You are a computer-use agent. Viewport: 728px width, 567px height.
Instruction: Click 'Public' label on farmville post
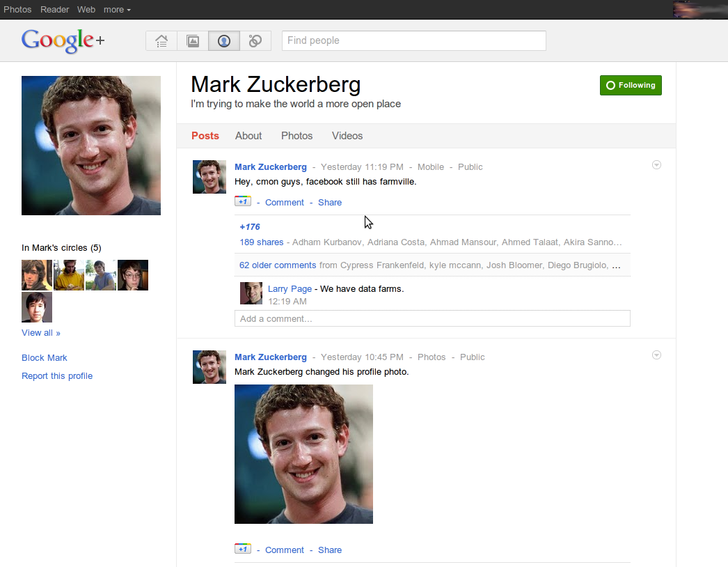(470, 167)
